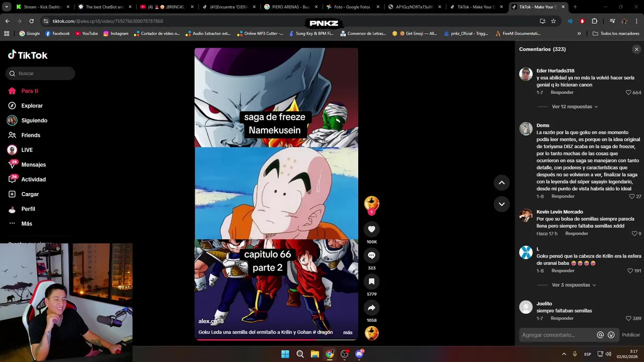644x362 pixels.
Task: Insert mention with the @ icon
Action: point(600,335)
